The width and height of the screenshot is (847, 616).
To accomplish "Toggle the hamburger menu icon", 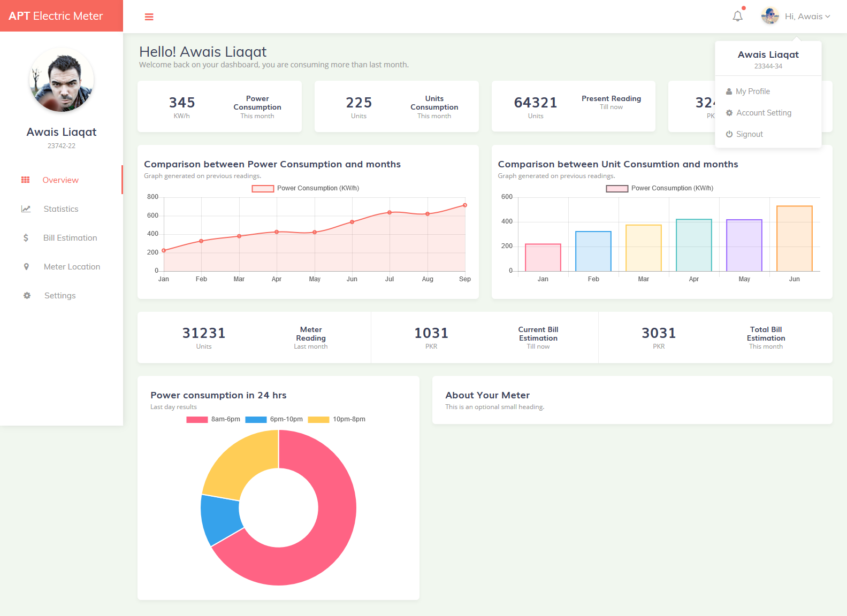I will (149, 17).
